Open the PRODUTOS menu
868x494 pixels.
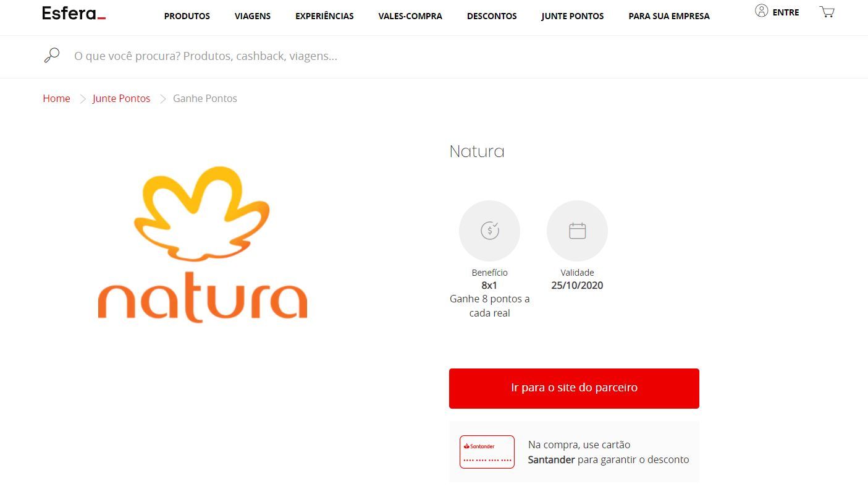point(187,16)
